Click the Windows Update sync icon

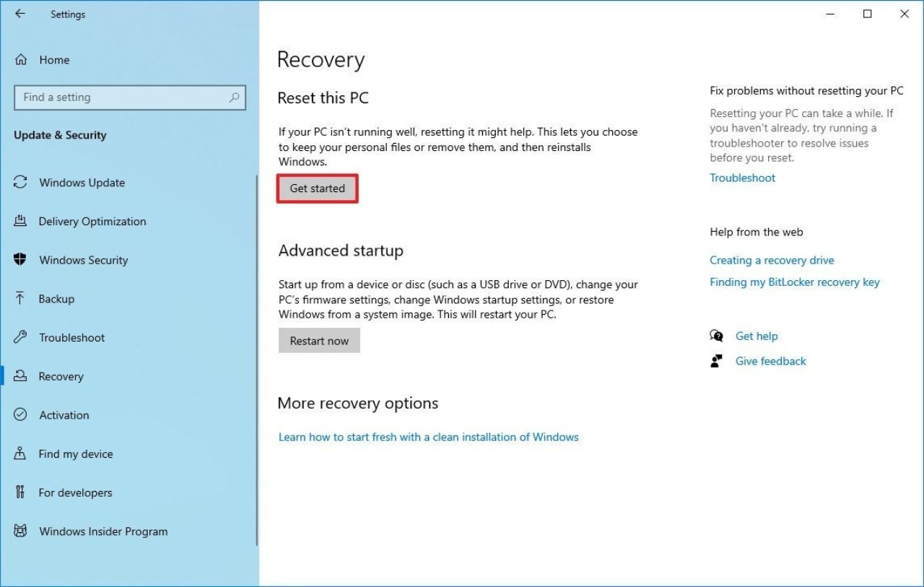(x=20, y=183)
